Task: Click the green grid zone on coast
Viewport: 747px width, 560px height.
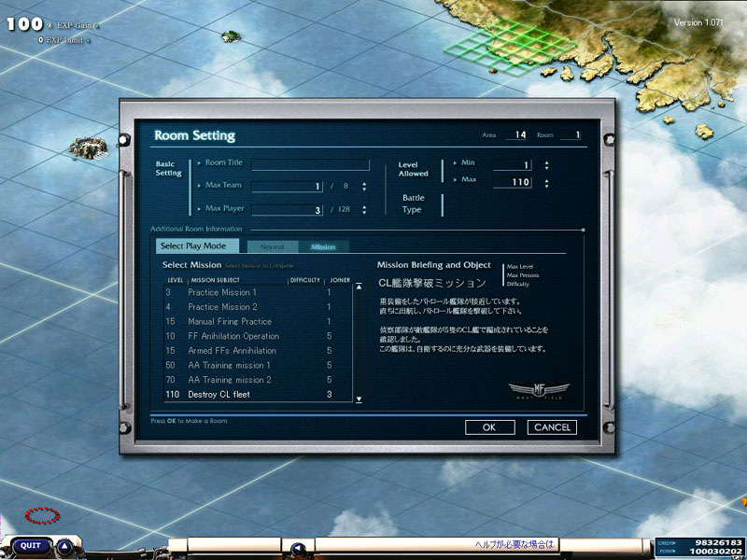Action: pyautogui.click(x=510, y=47)
